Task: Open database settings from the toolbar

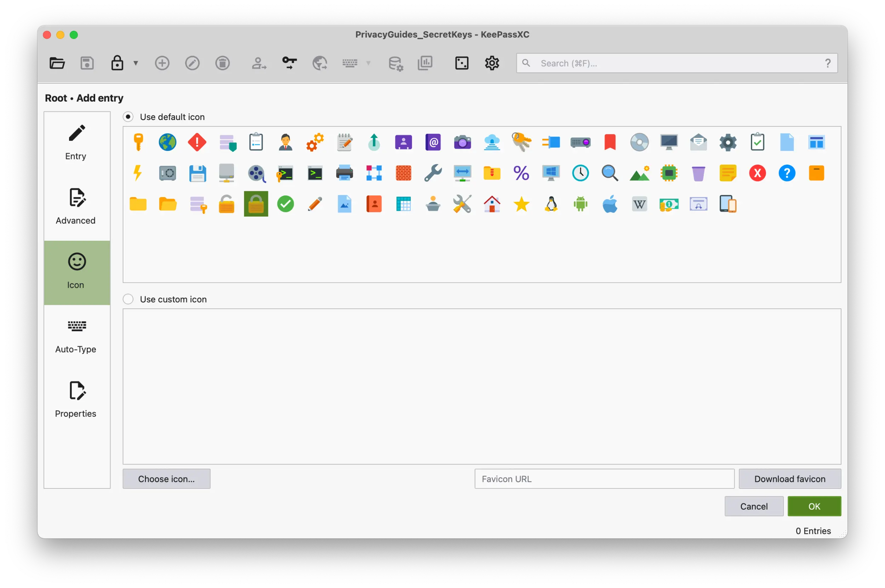Action: (395, 64)
